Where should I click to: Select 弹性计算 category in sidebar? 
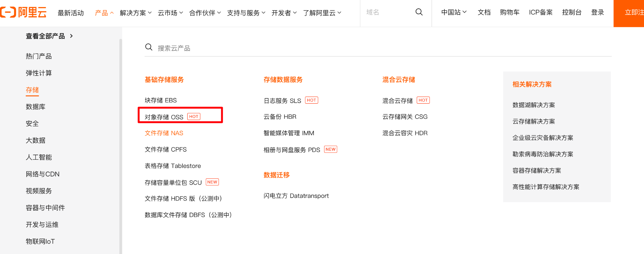39,73
